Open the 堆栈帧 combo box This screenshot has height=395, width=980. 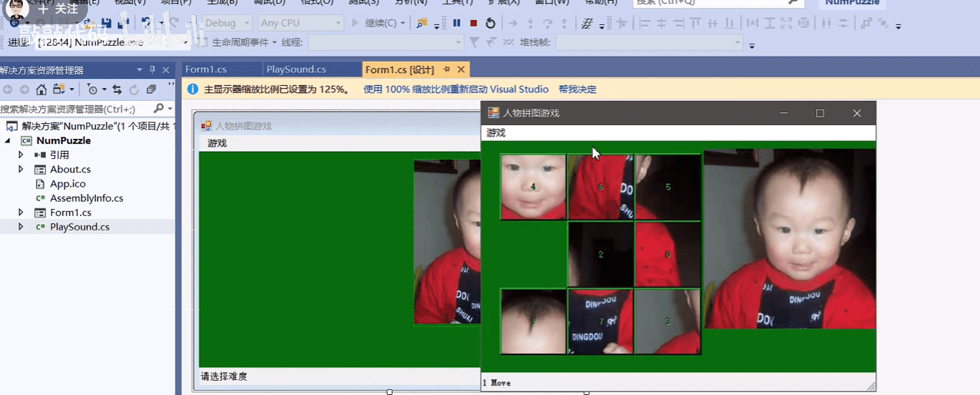point(650,42)
